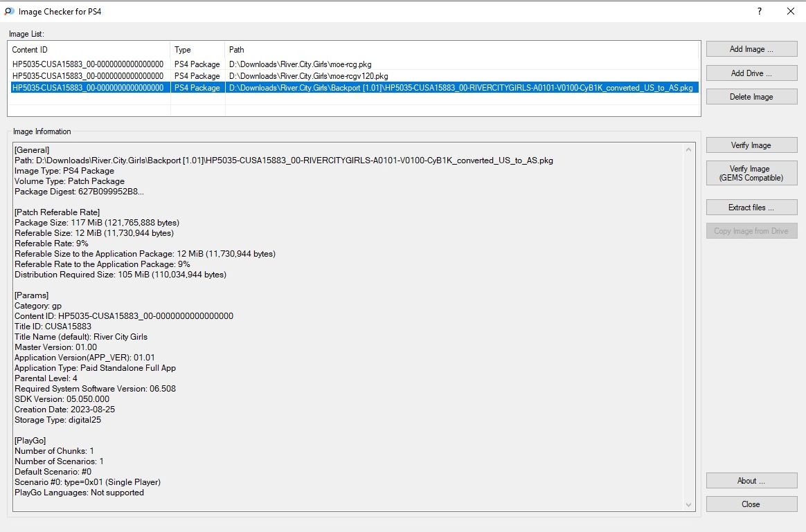Click the [Params] section header
The image size is (806, 532).
pos(31,295)
